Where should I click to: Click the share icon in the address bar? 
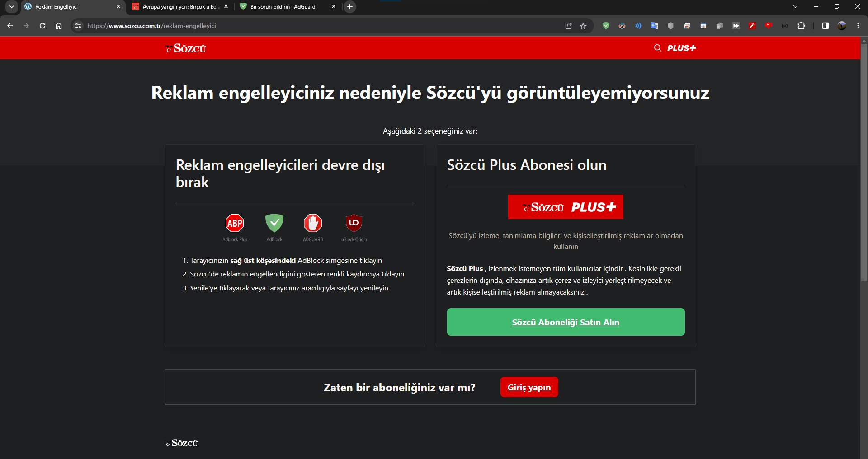[x=568, y=26]
